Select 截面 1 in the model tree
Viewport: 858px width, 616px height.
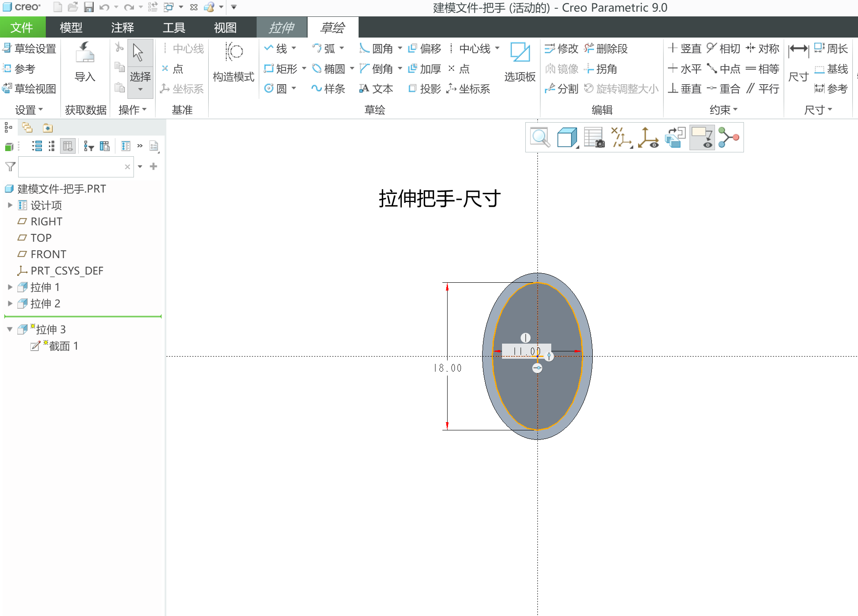55,346
